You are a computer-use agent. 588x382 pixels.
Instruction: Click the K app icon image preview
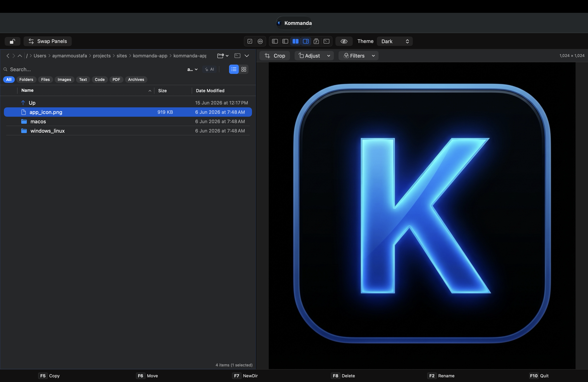pyautogui.click(x=422, y=216)
